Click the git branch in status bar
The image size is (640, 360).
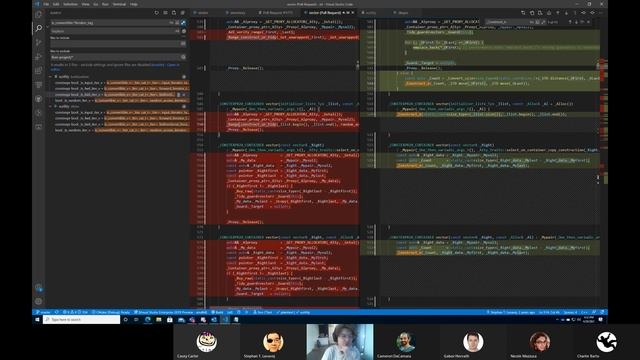[x=44, y=312]
